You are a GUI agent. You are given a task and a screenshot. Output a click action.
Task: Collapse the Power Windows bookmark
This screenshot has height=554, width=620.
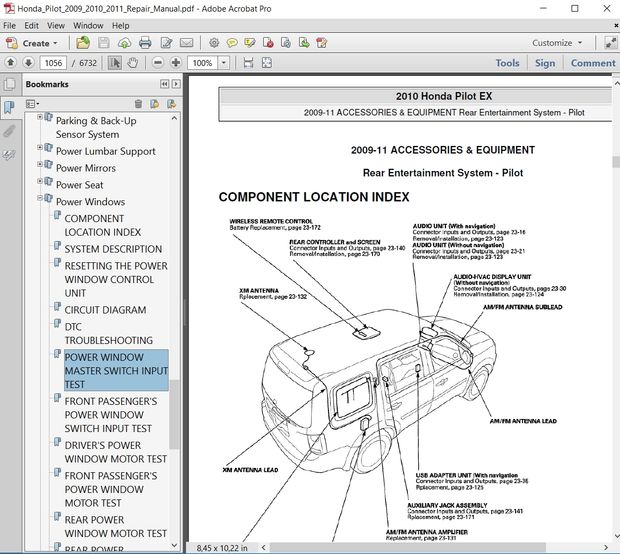click(40, 198)
